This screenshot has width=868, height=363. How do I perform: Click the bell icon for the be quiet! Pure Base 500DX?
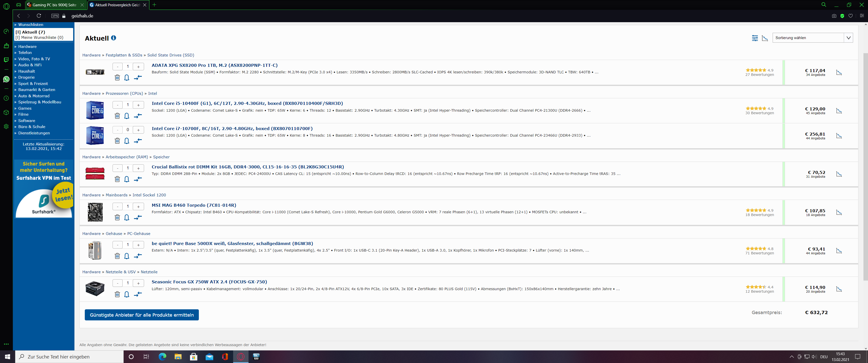coord(127,256)
